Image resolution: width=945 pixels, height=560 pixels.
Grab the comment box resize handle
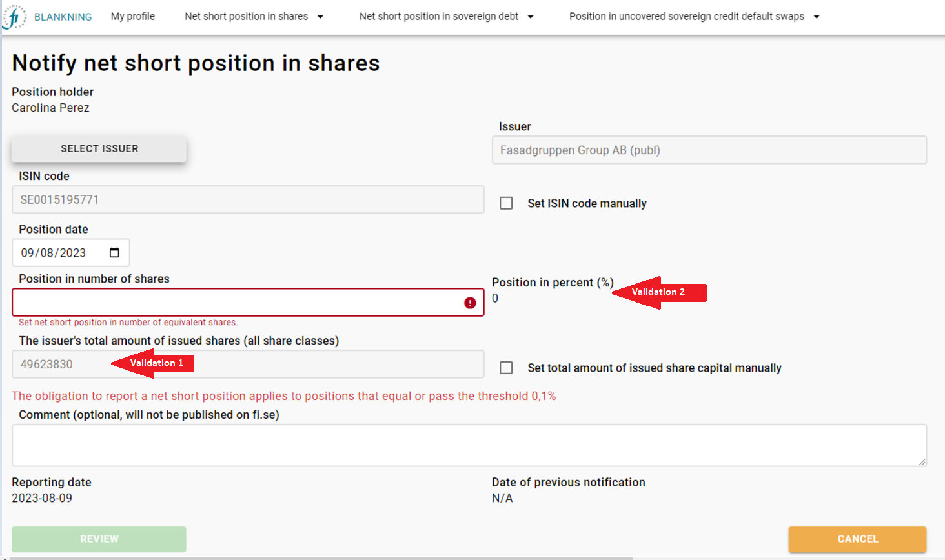coord(922,461)
